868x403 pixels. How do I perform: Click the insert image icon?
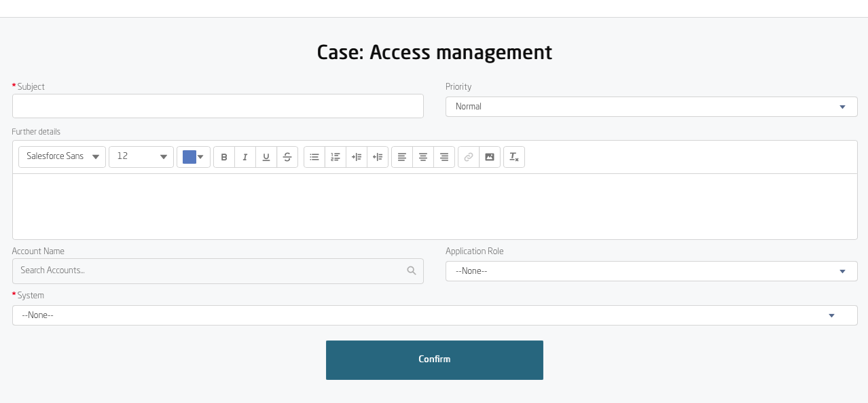[x=490, y=157]
